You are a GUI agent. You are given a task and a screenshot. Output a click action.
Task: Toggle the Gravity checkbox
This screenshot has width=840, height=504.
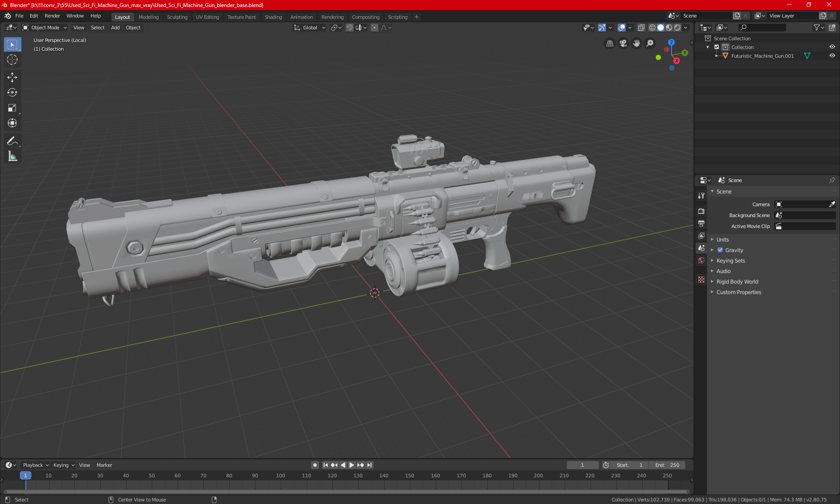pos(720,250)
